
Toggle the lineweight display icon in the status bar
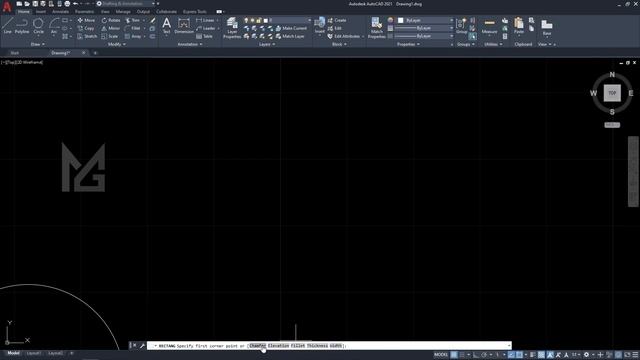[x=533, y=355]
